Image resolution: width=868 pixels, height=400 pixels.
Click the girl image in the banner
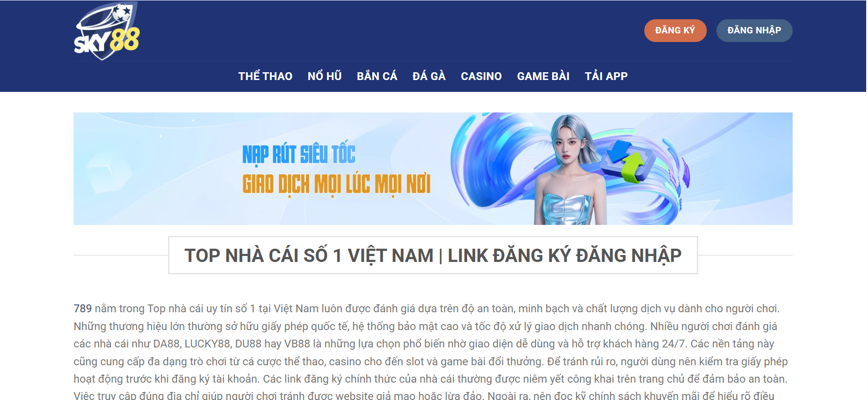click(571, 170)
